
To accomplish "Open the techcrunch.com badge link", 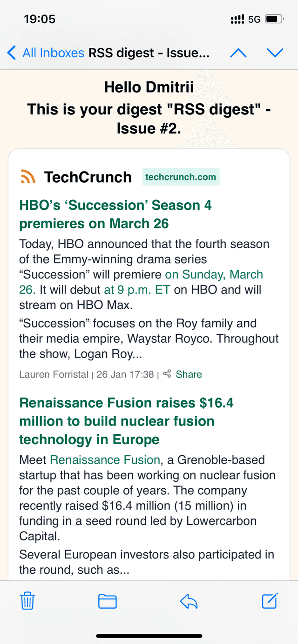I will [181, 177].
